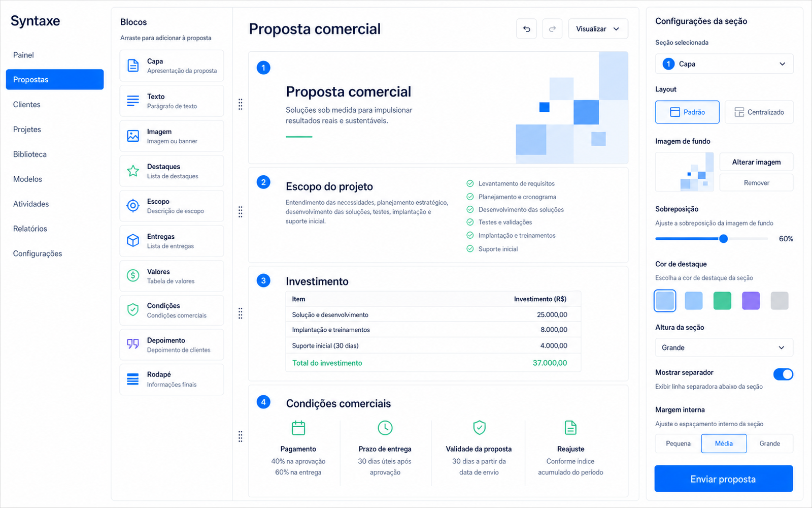812x508 pixels.
Task: Click the undo arrow icon
Action: point(526,29)
